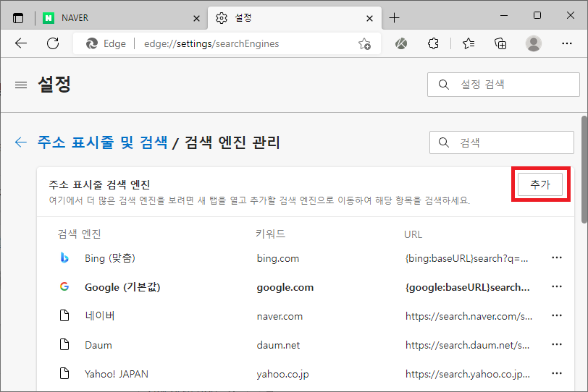Screen dimensions: 588x392
Task: Click the Google logo icon
Action: click(64, 287)
